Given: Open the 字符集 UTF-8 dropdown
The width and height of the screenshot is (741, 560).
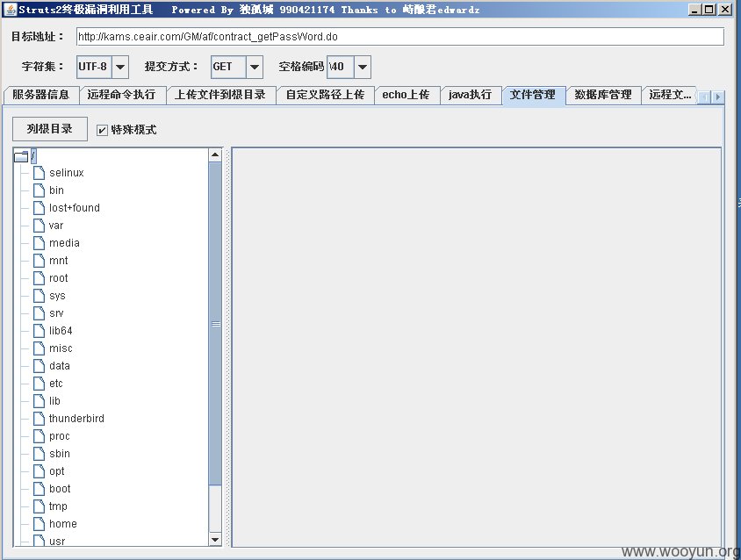Looking at the screenshot, I should (x=120, y=67).
